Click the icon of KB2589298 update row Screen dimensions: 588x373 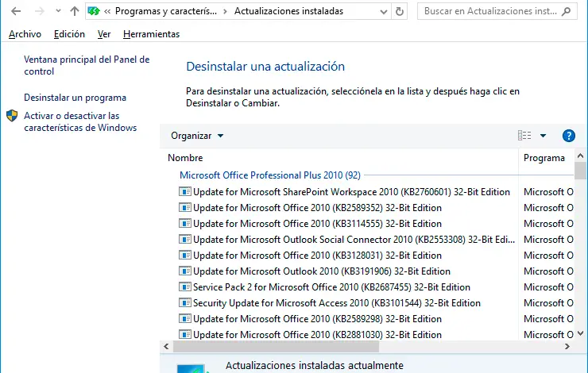(x=185, y=319)
